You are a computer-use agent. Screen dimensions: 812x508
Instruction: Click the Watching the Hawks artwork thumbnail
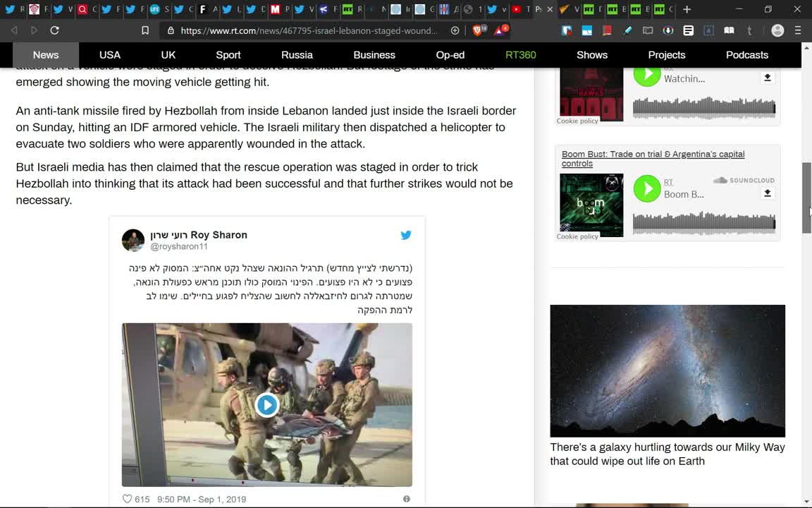(591, 93)
